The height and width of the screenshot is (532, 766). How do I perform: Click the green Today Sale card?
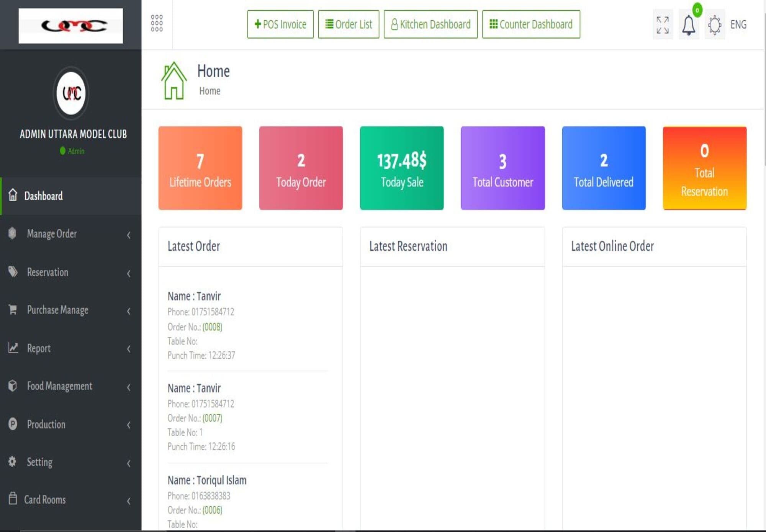[x=401, y=168]
